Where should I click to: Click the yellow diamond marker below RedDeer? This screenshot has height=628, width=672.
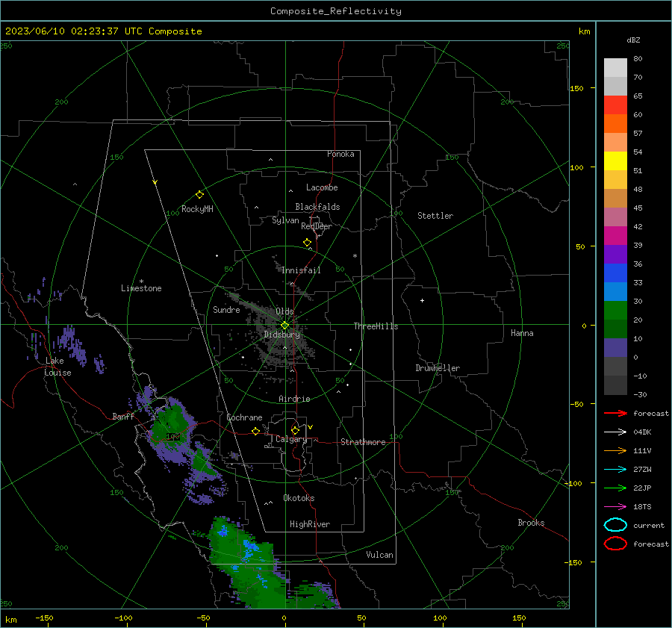[x=308, y=243]
